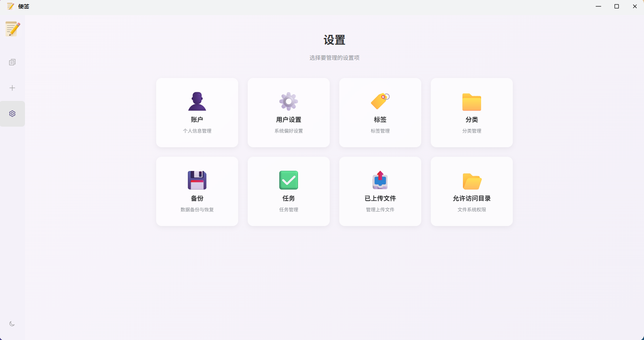
Task: Click the 分类管理 description text
Action: click(472, 131)
